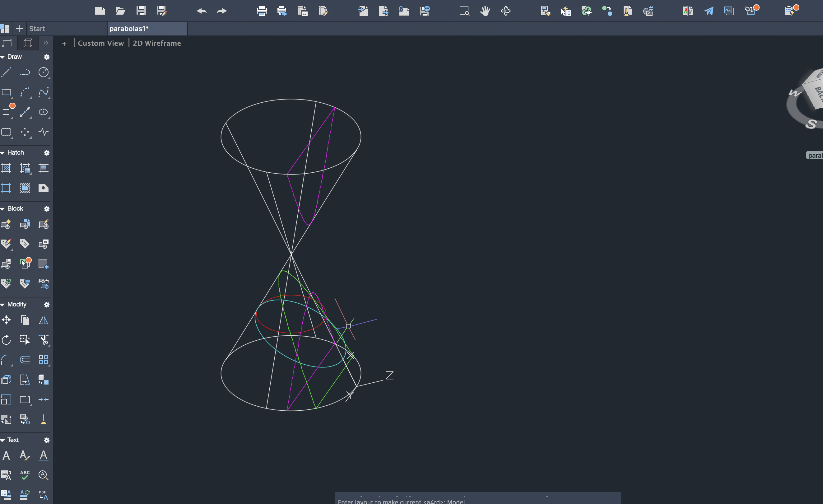The height and width of the screenshot is (504, 823).
Task: Select the Line draw tool
Action: point(6,72)
